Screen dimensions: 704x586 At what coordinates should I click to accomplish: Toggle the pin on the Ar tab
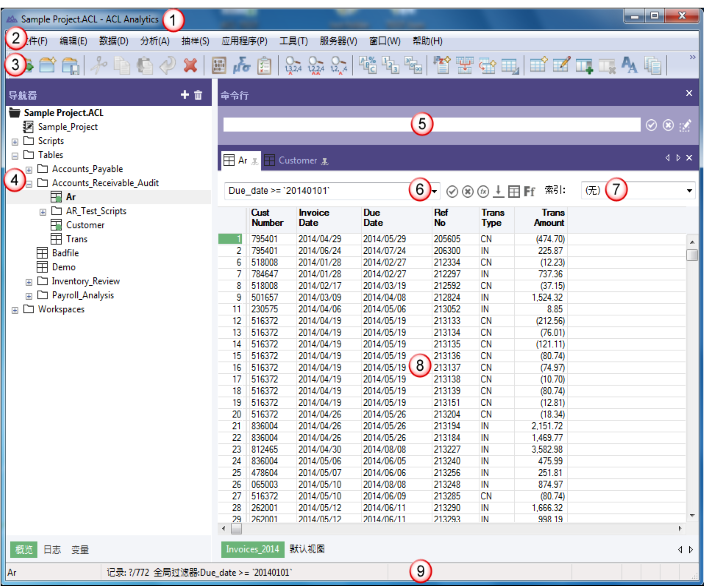coord(255,161)
